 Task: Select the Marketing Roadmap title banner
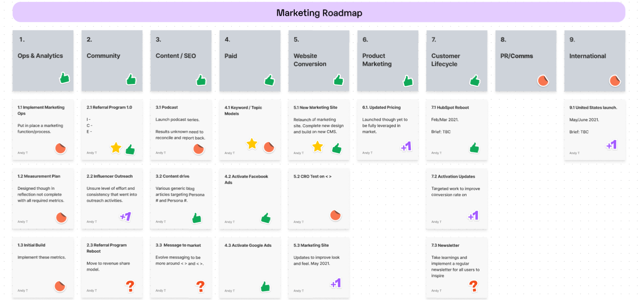(x=319, y=12)
